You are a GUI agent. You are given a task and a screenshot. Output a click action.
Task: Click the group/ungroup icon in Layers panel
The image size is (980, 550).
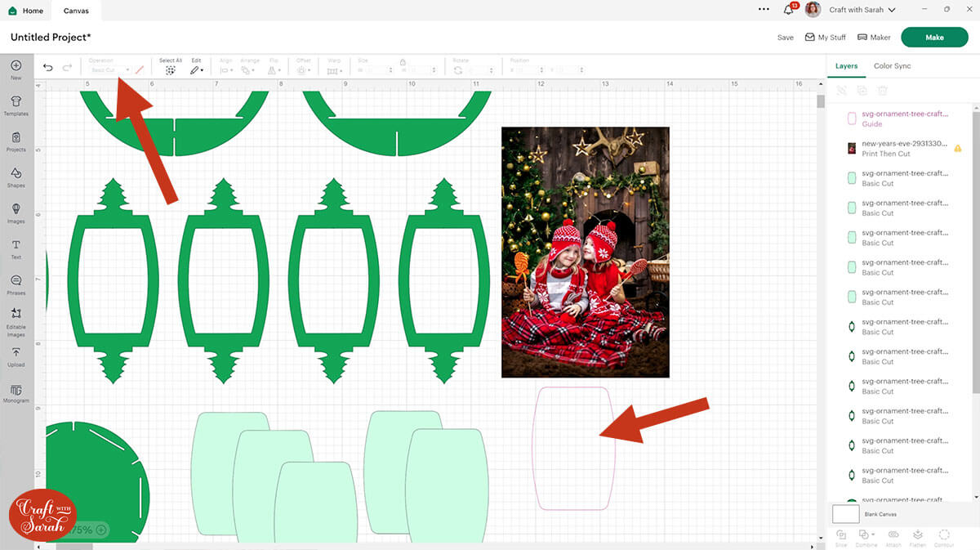coord(841,91)
